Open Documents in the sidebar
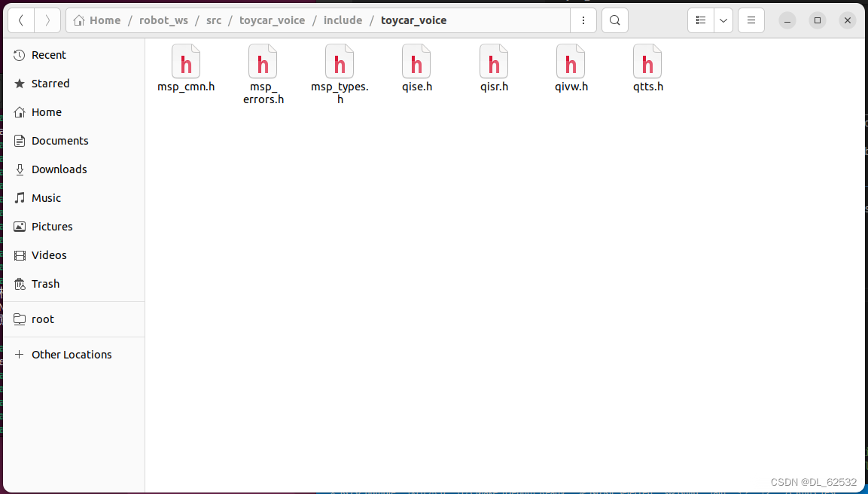 pos(75,141)
